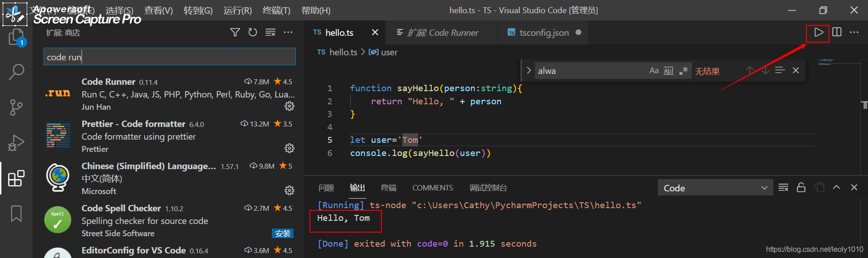The image size is (868, 258).
Task: Open the 终端 terminal panel tab
Action: point(388,188)
